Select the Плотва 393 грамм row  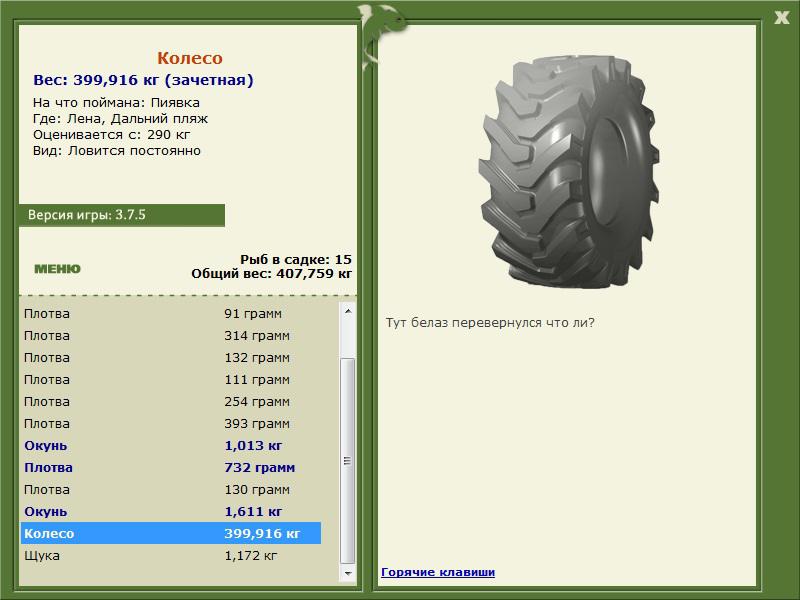click(170, 423)
